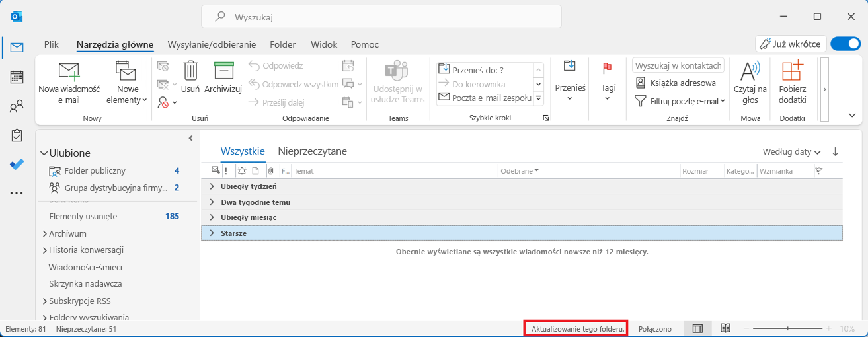Click the more apps ellipsis in the sidebar

pyautogui.click(x=17, y=193)
